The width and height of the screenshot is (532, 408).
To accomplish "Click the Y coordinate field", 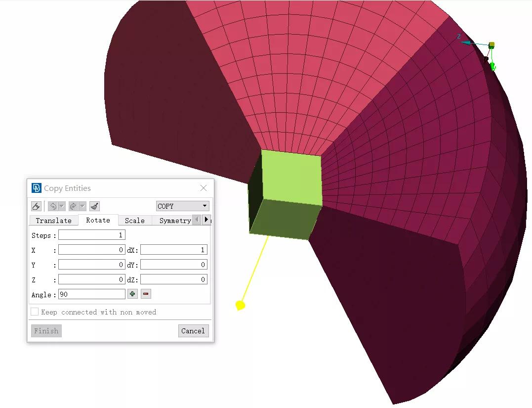I will (92, 265).
